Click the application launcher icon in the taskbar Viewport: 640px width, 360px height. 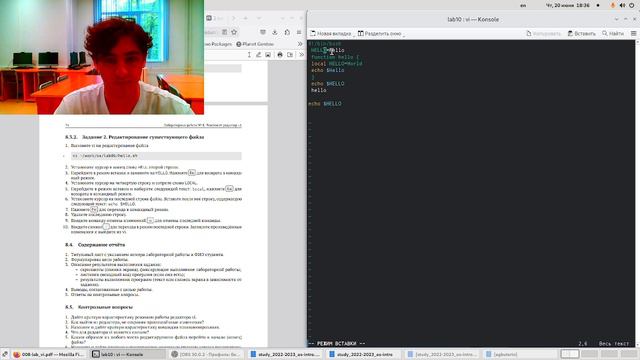click(4, 354)
